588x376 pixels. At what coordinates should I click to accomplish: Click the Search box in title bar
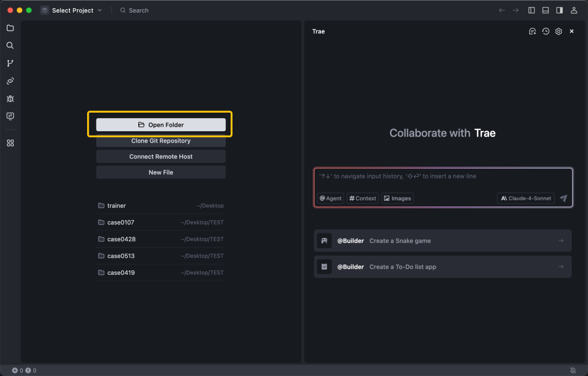(138, 10)
